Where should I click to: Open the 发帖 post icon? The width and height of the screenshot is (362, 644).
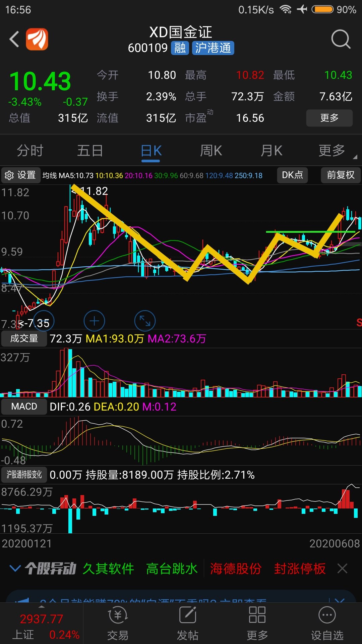(188, 624)
